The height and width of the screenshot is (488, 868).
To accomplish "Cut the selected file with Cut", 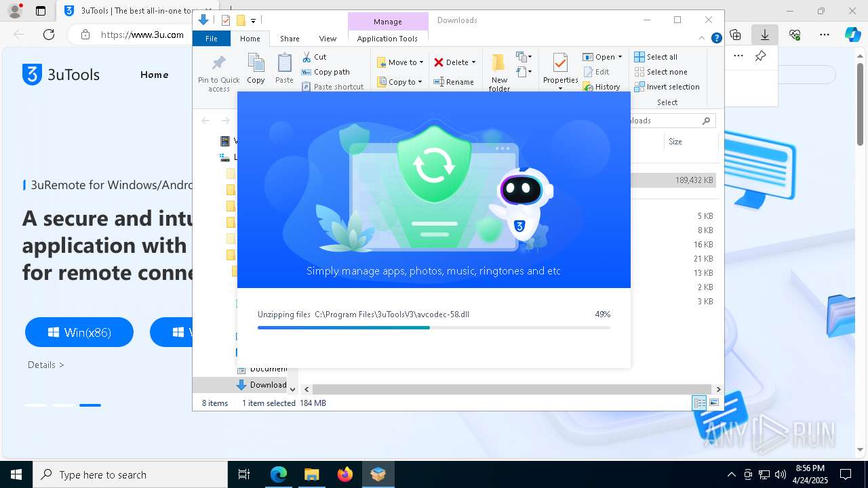I will pyautogui.click(x=314, y=57).
